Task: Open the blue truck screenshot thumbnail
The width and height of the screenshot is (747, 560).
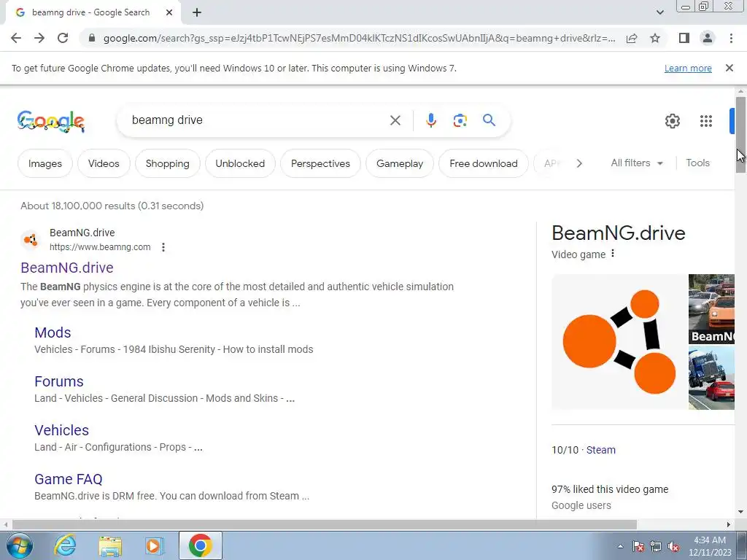Action: pos(712,378)
